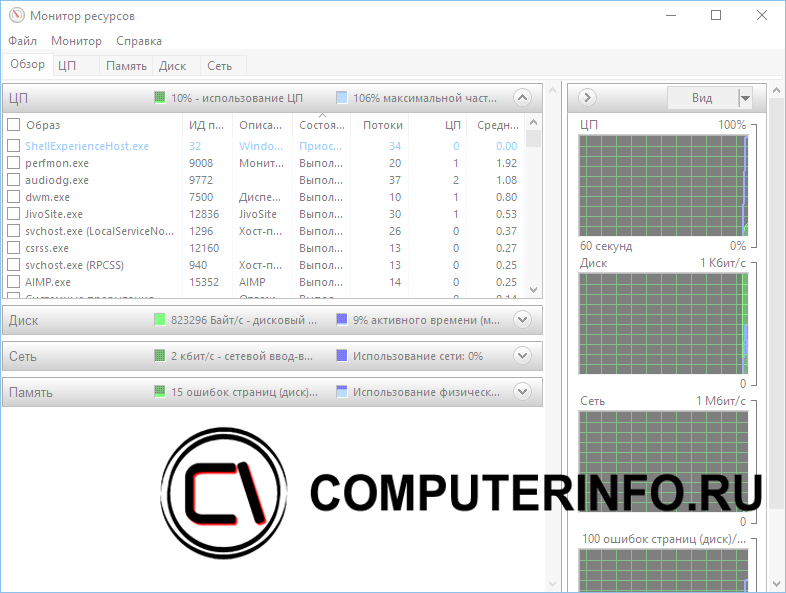Image resolution: width=786 pixels, height=593 pixels.
Task: Click graphs pane scrollbar down arrow
Action: pos(776,584)
